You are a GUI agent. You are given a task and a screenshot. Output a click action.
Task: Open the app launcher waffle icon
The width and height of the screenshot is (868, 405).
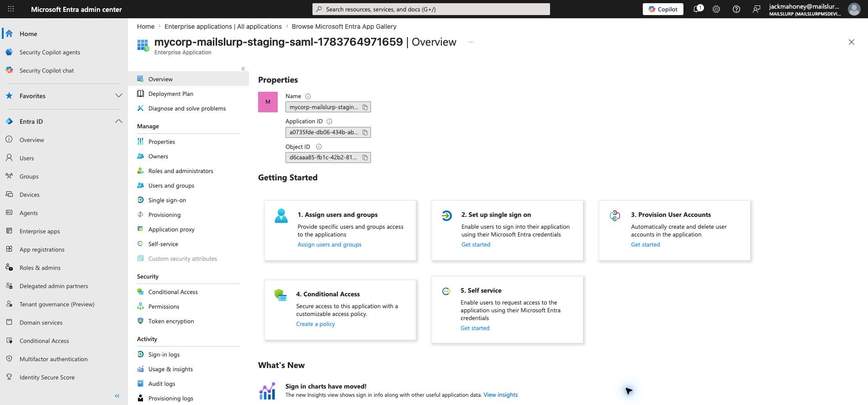(11, 9)
